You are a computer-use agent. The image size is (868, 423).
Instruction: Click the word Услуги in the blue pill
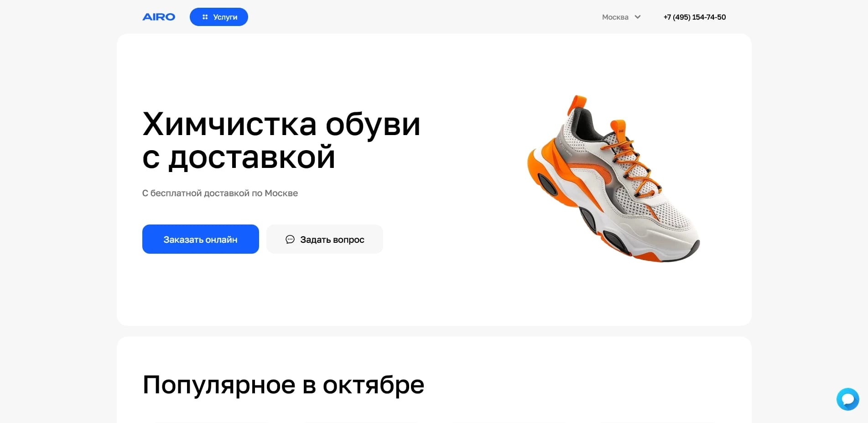point(225,17)
